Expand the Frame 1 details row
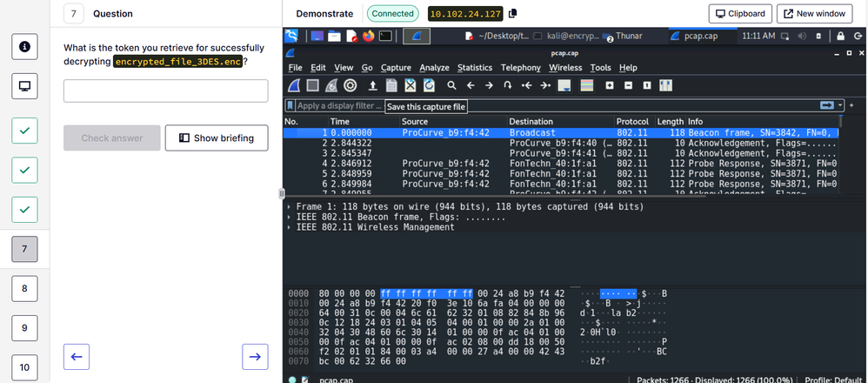Screen dimensions: 868x383 tap(288, 207)
